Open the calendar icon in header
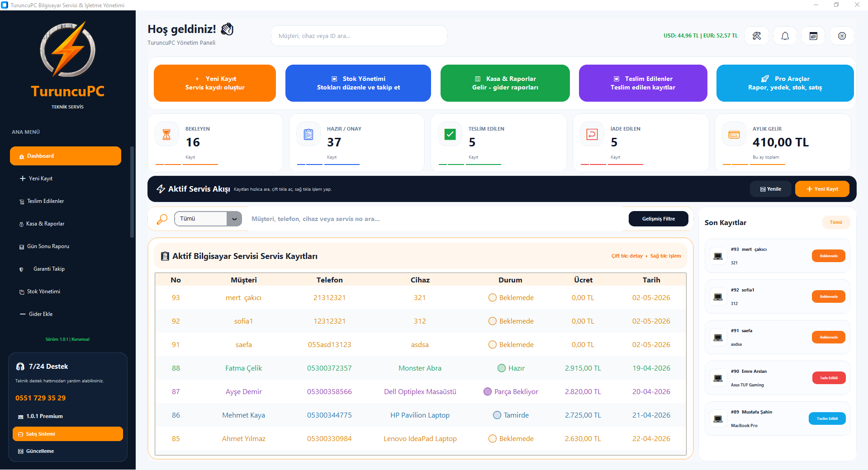This screenshot has height=470, width=868. [813, 36]
